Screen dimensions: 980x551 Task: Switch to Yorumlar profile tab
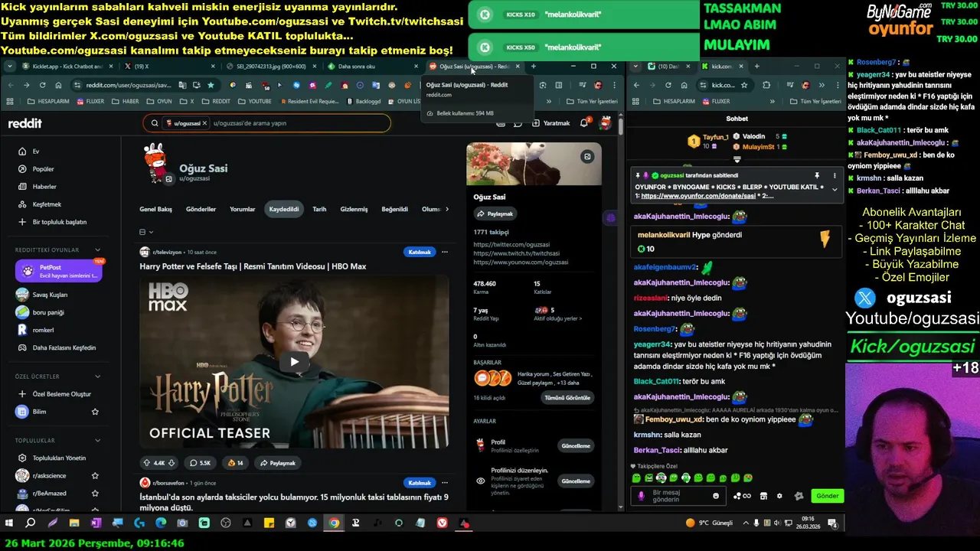pos(243,209)
